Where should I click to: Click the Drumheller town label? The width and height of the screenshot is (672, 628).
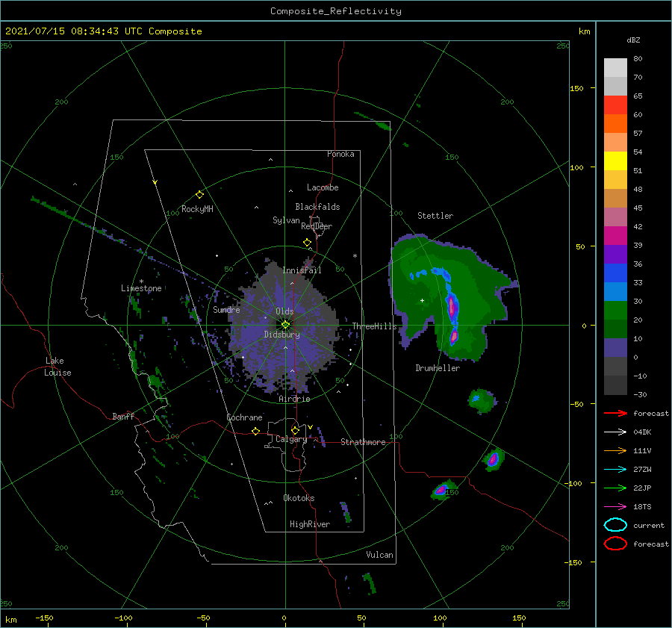pos(438,368)
